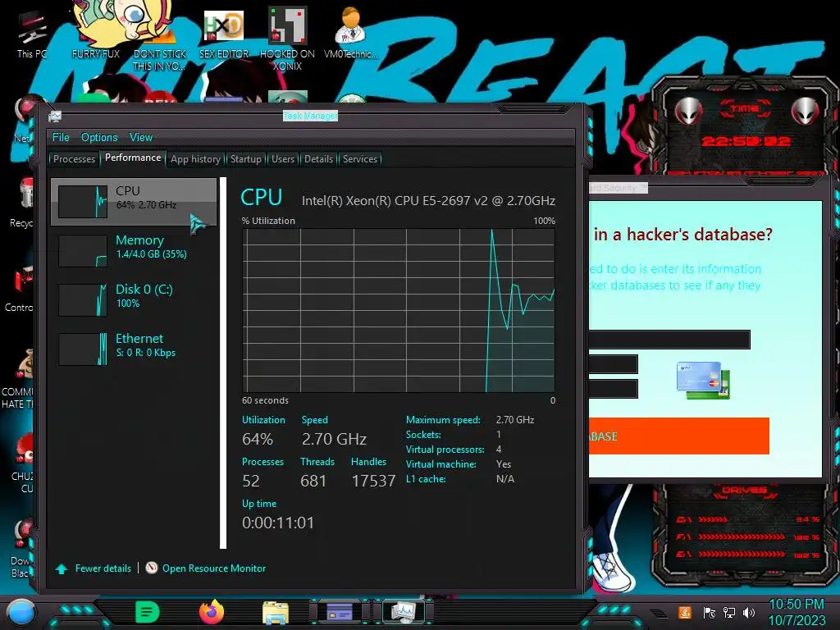Click the Maximum speed: 2.70 GHz entry

[x=470, y=420]
